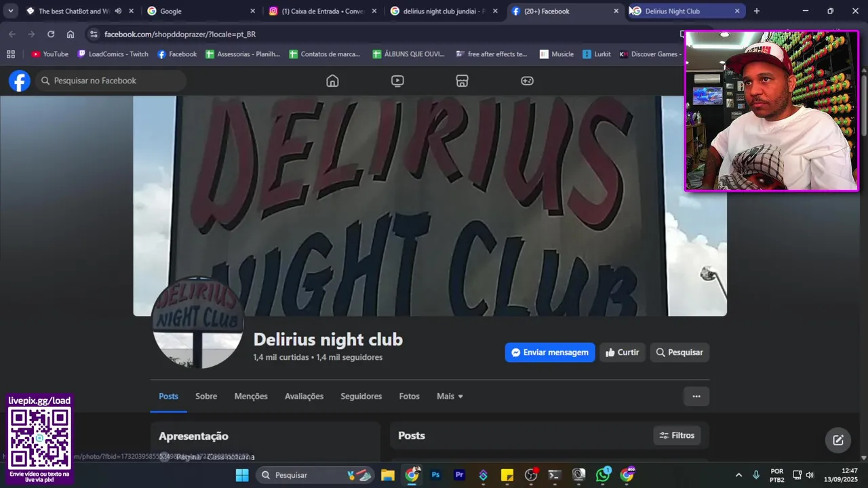Click the pencil edit icon at bottom right

[838, 440]
